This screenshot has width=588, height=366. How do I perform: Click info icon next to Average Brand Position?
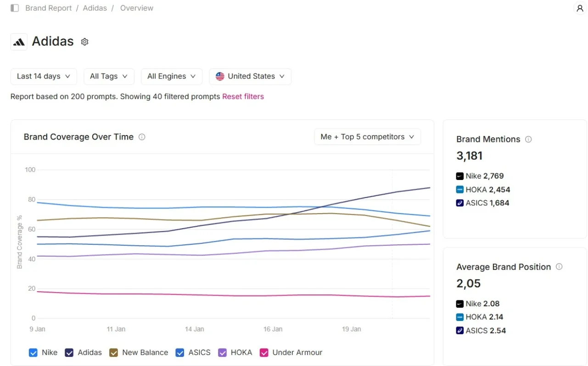[x=559, y=267]
